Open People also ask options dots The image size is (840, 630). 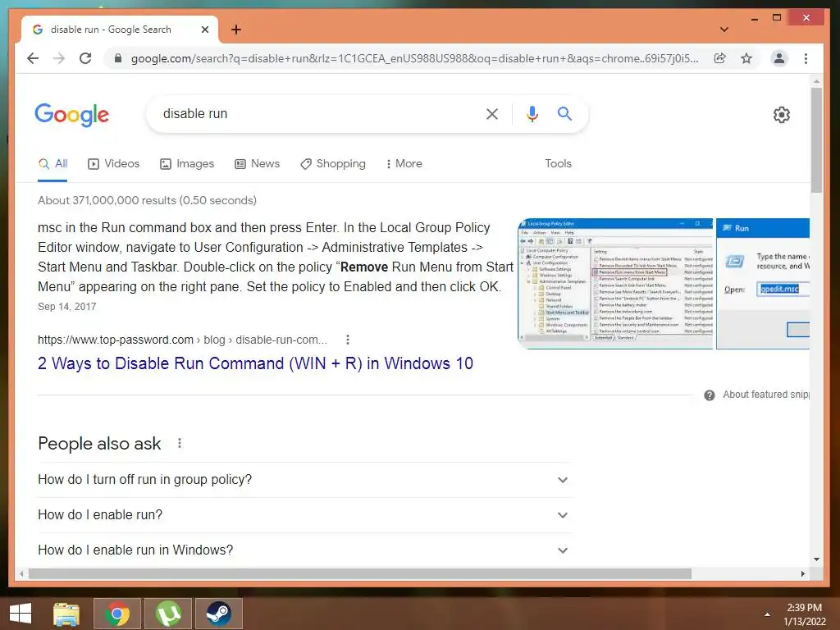[x=180, y=443]
